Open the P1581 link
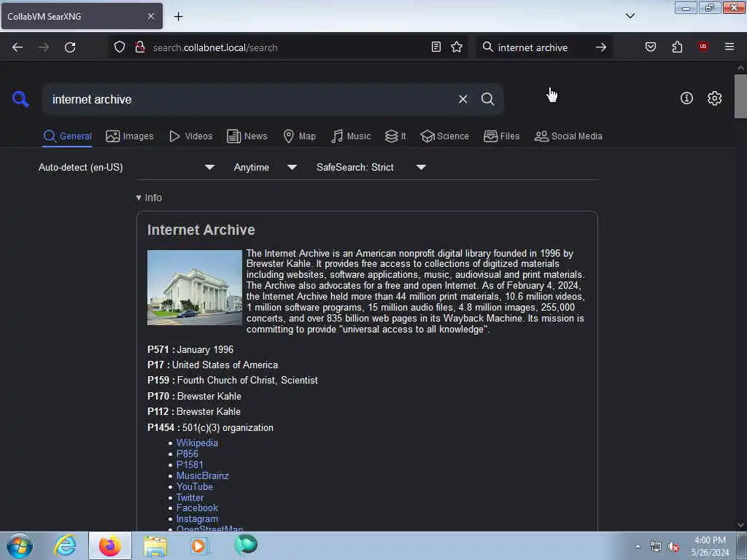 pyautogui.click(x=190, y=464)
